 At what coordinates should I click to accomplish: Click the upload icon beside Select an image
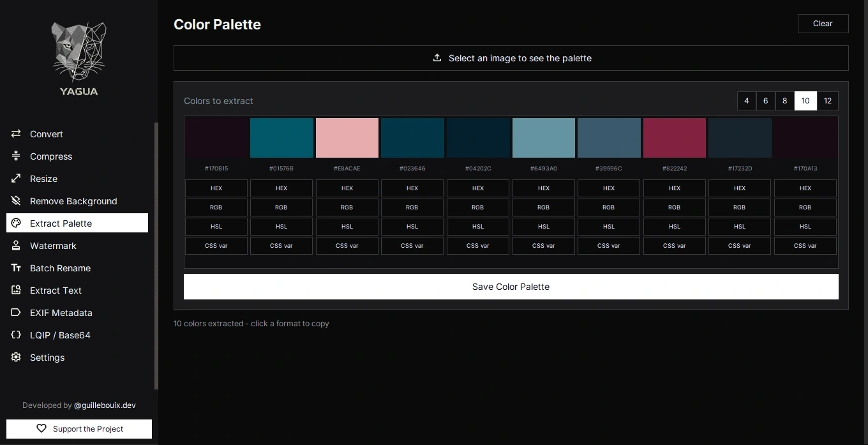coord(437,58)
